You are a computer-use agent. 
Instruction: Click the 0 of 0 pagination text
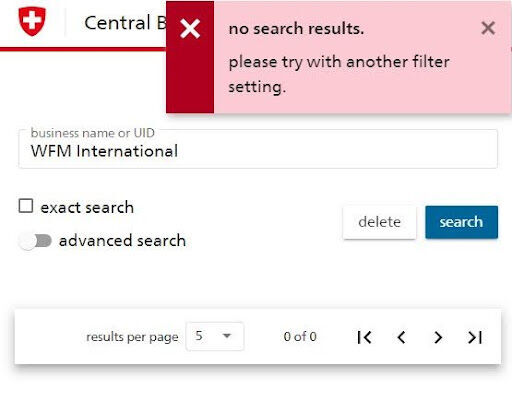300,336
